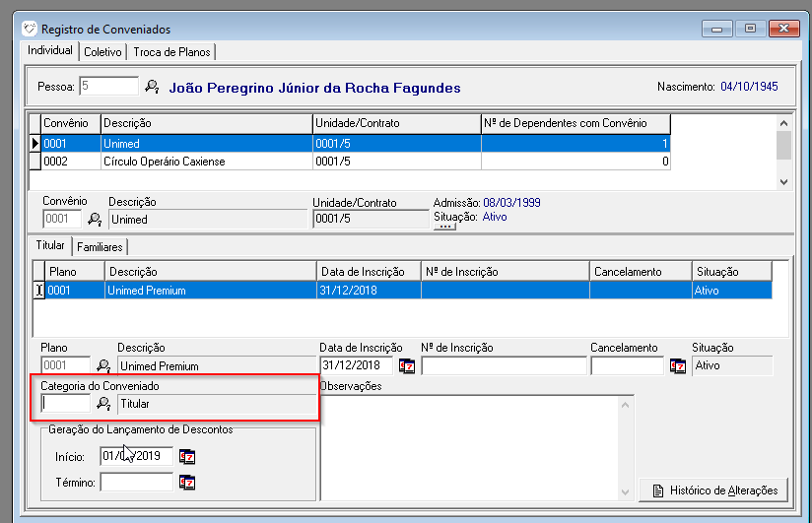Click the ellipsis button below Admissão

444,227
